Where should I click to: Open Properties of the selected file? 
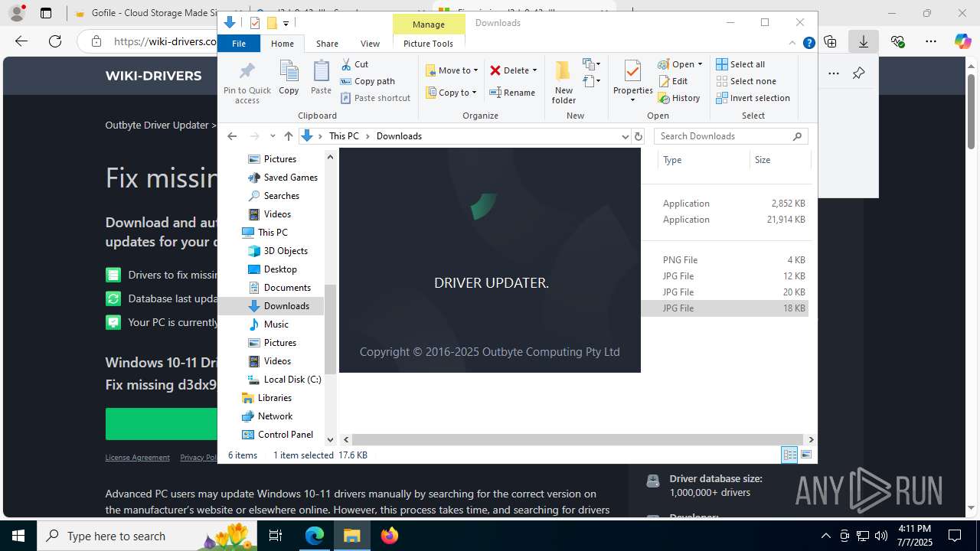click(632, 82)
